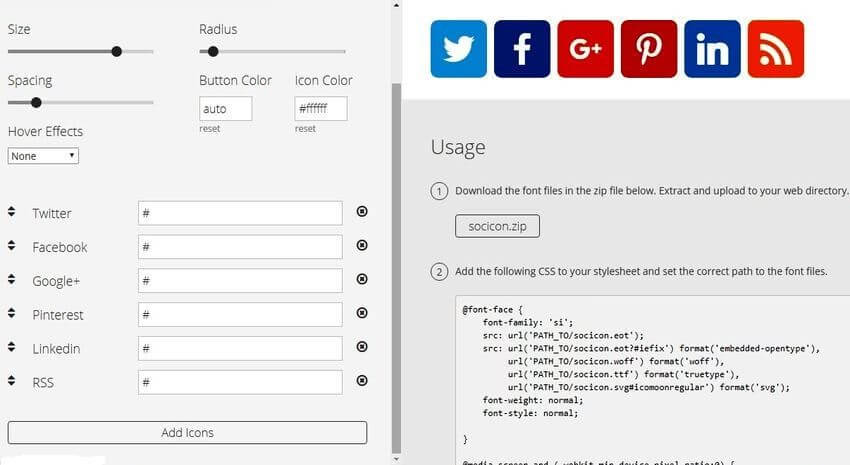Remove the RSS row with its delete icon
The image size is (850, 465).
(362, 381)
